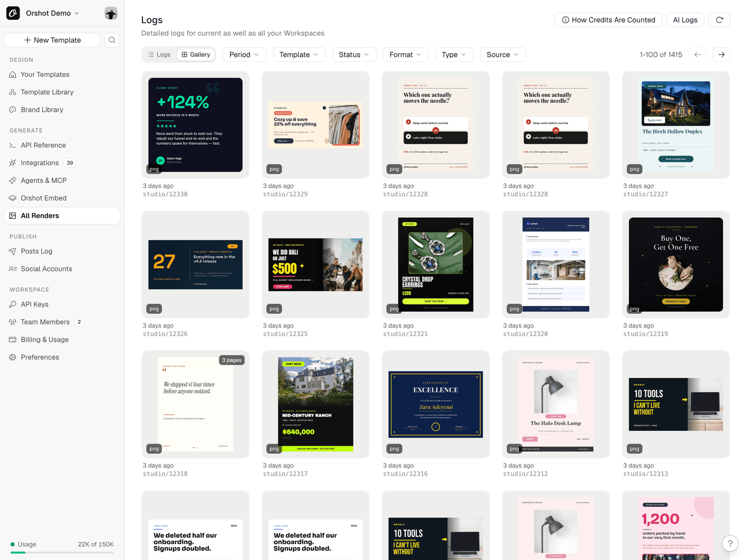Click the Team Members 2 count badge
The width and height of the screenshot is (747, 560).
click(x=79, y=322)
